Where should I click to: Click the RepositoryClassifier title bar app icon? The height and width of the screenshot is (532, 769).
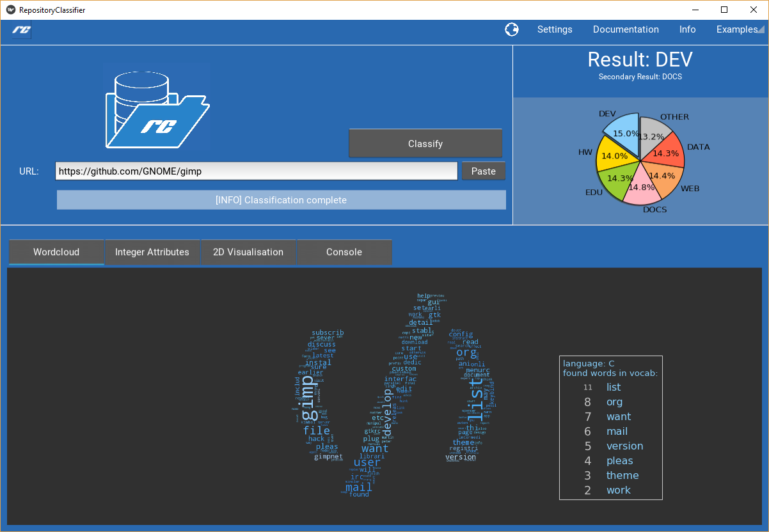[10, 10]
